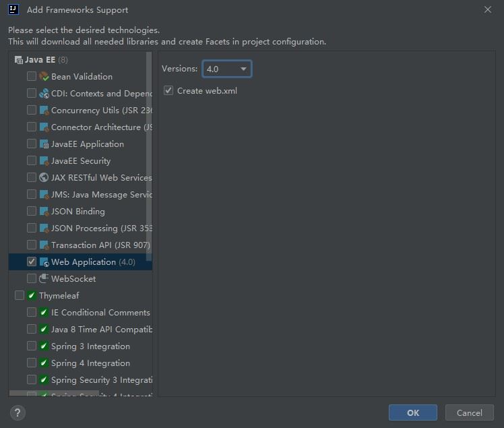Viewport: 504px width, 428px height.
Task: Click the Concurrency Utils framework icon
Action: (44, 111)
